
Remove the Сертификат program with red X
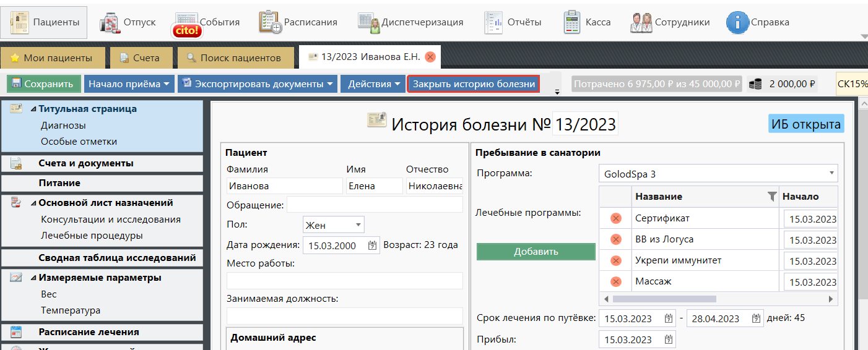pyautogui.click(x=615, y=218)
